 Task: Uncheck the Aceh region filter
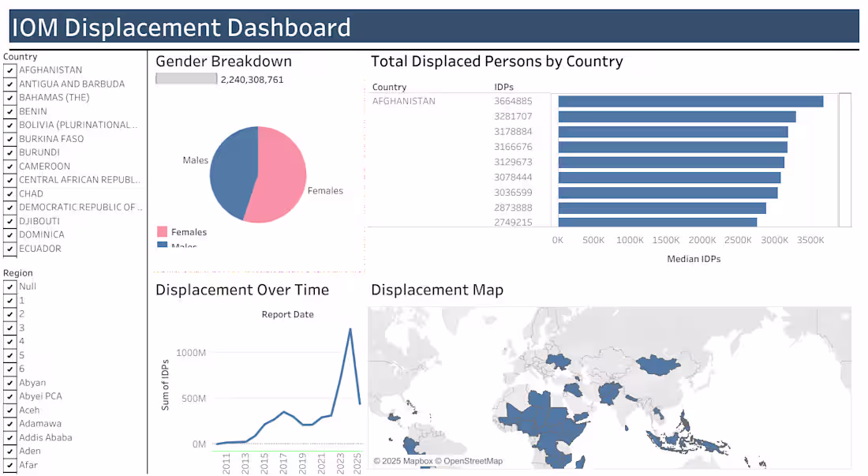click(x=9, y=410)
